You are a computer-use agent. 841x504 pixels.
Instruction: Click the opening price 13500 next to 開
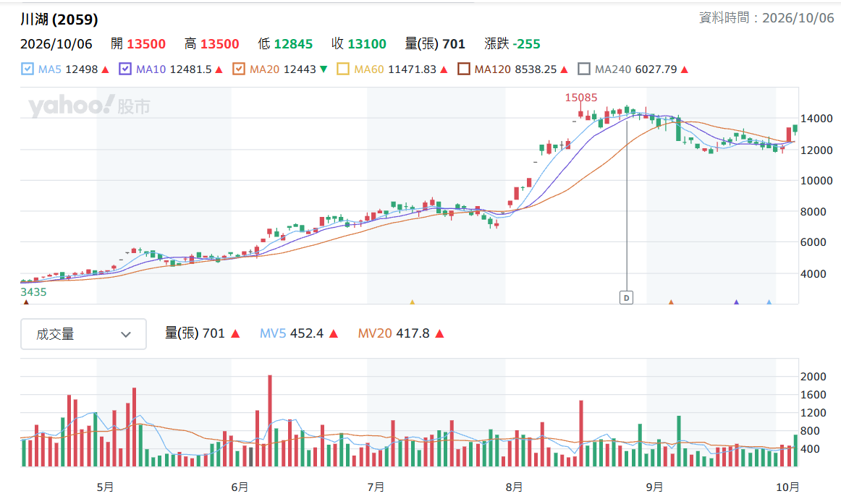(146, 44)
